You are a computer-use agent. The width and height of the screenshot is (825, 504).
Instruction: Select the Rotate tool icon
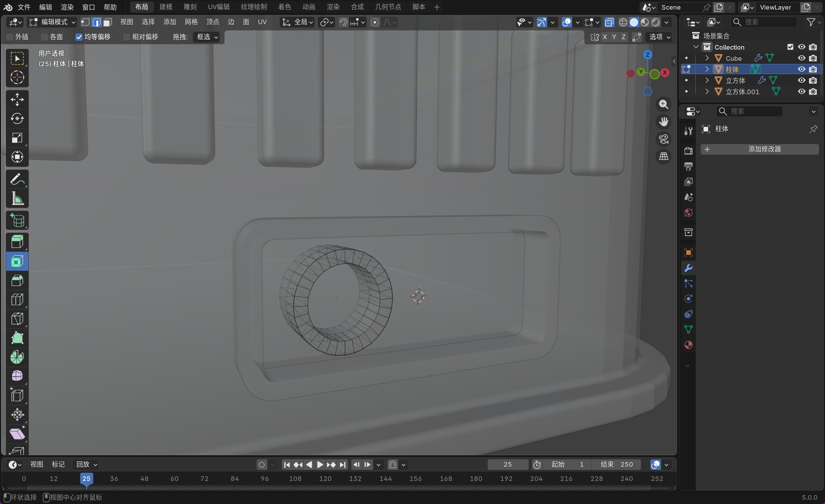pos(17,118)
